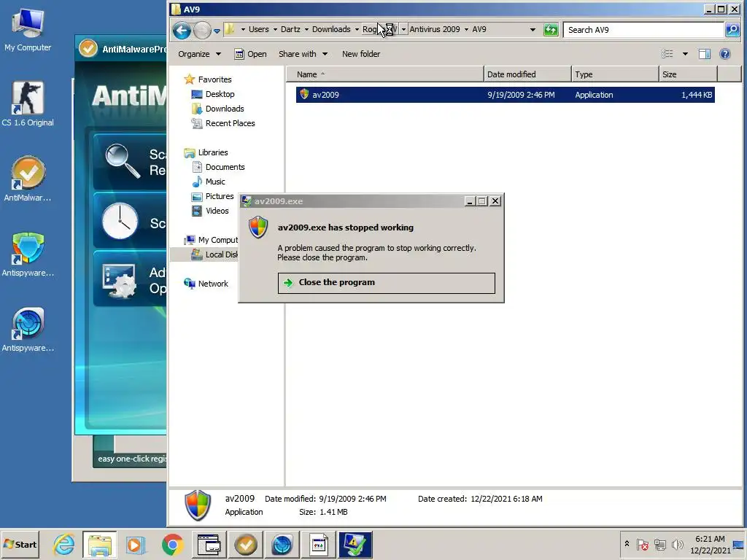Click the gear options icon in AntiMalwarePro
This screenshot has width=747, height=560.
(x=119, y=281)
